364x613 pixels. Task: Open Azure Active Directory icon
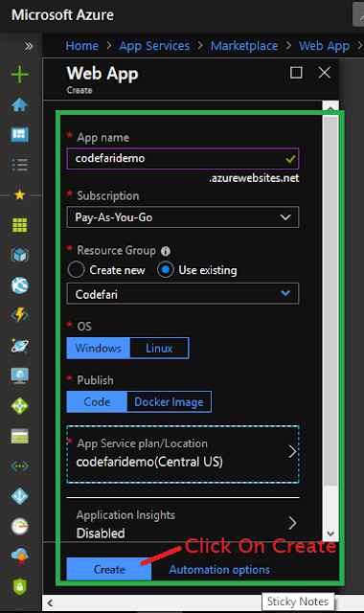click(19, 496)
